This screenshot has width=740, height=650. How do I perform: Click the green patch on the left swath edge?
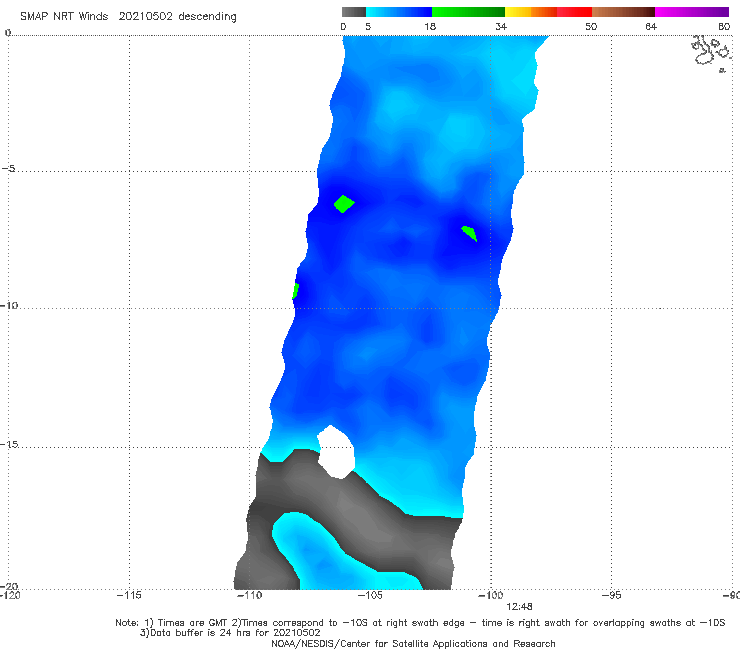coord(295,291)
